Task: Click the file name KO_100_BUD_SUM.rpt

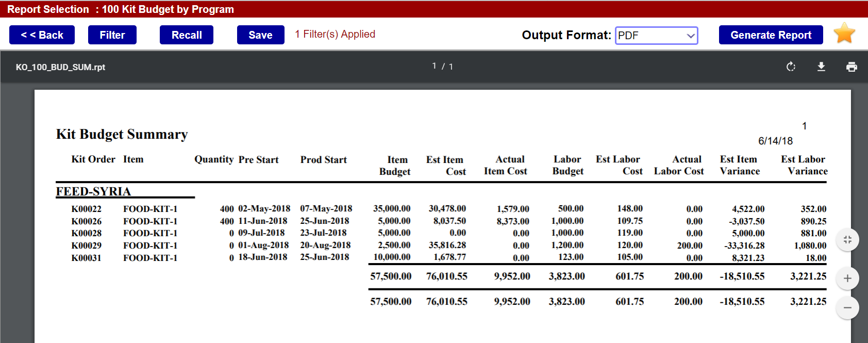Action: pyautogui.click(x=60, y=67)
